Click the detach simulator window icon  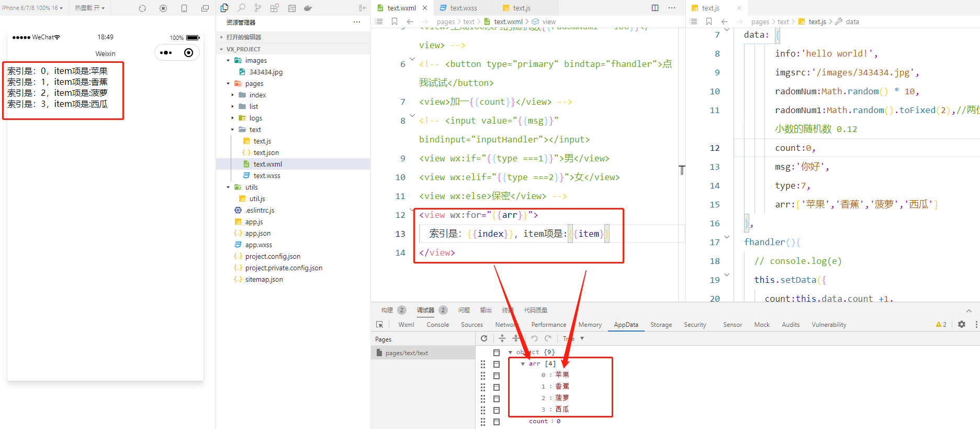point(205,8)
